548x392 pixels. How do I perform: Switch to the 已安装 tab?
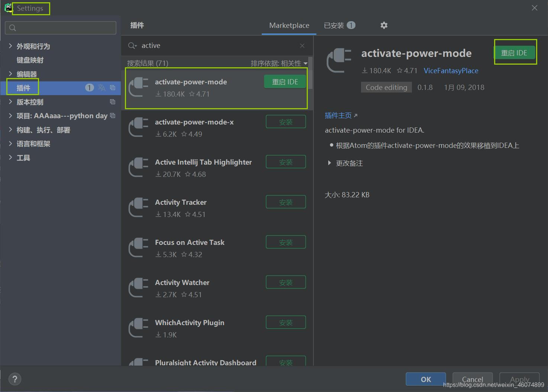(339, 25)
